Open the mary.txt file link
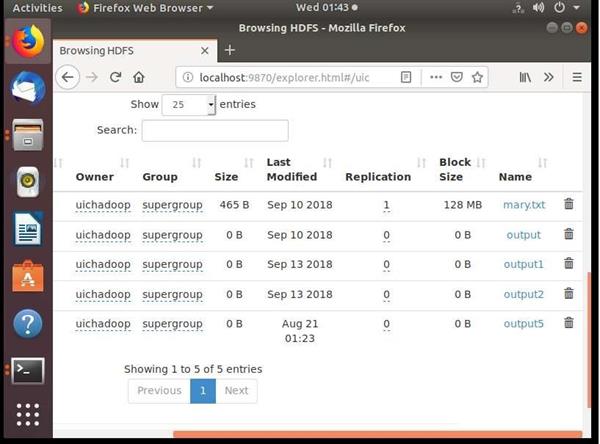Viewport: 600px width, 444px height. 523,205
